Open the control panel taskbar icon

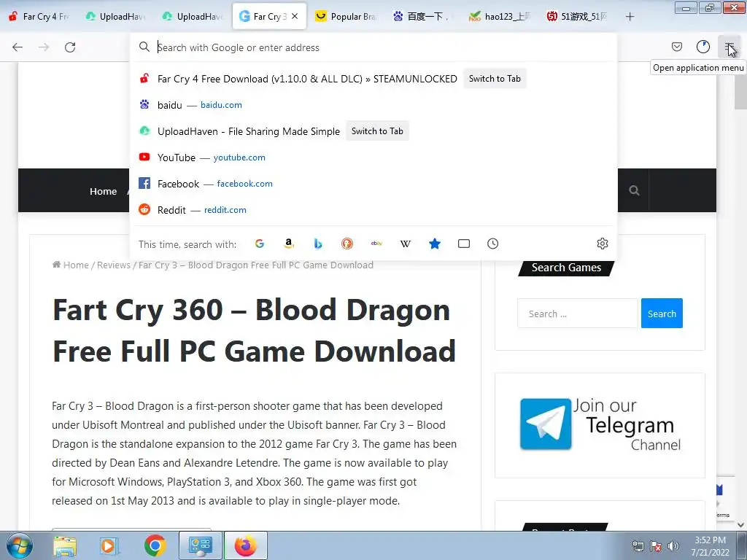(200, 545)
